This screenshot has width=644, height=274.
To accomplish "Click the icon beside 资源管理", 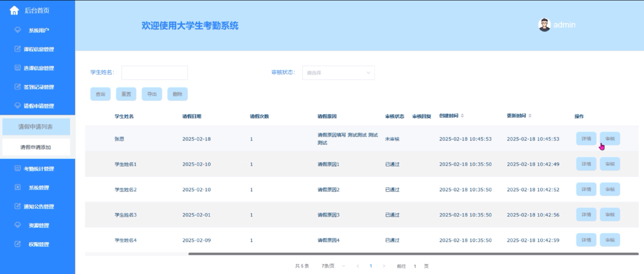I will click(17, 225).
